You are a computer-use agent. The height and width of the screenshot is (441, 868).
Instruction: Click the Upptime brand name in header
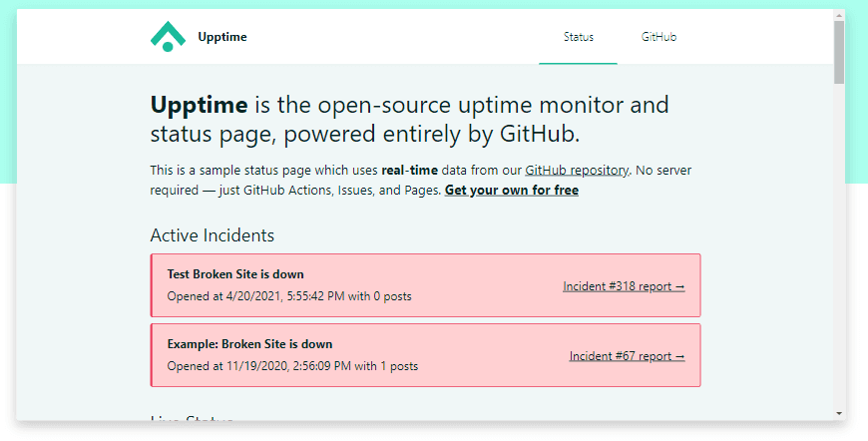[221, 37]
